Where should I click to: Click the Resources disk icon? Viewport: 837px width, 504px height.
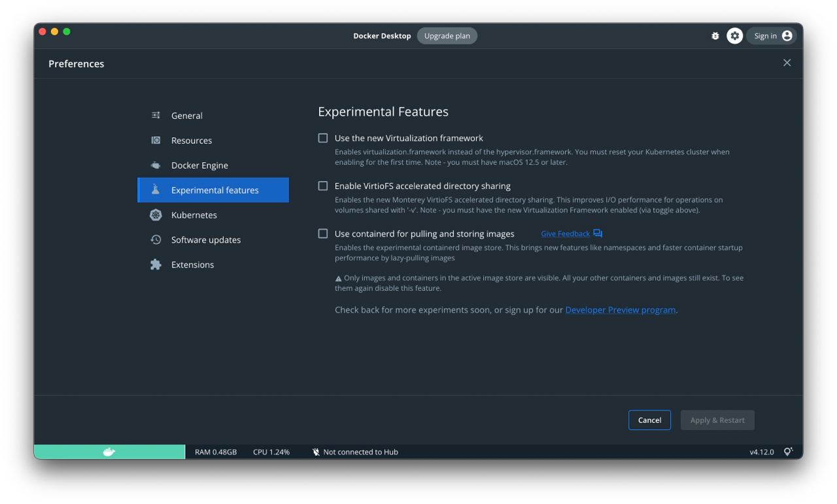(x=156, y=141)
